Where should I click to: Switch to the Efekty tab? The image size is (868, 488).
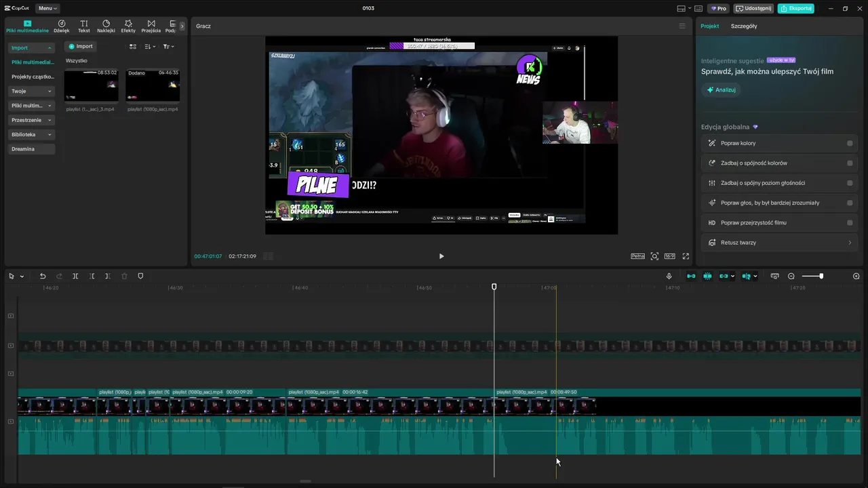tap(128, 26)
